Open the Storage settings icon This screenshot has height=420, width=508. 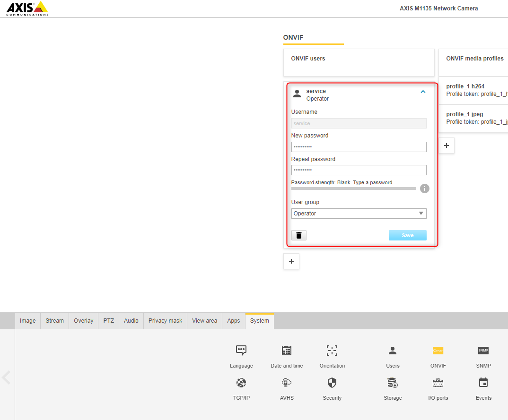pos(393,383)
